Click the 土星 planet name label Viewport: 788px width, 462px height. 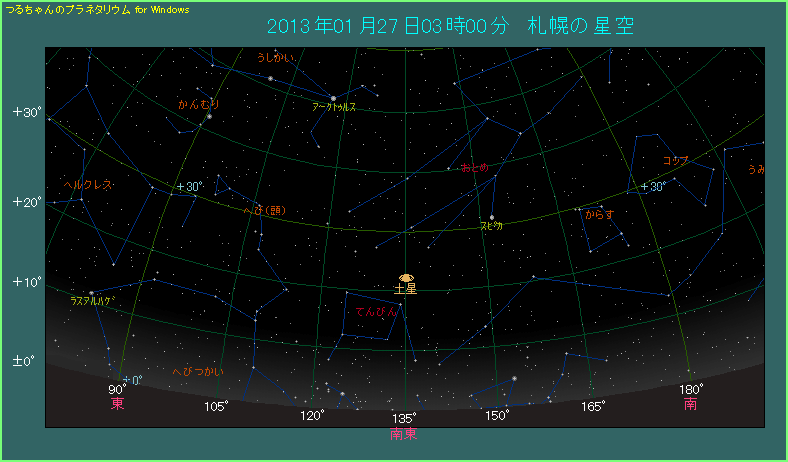[405, 290]
